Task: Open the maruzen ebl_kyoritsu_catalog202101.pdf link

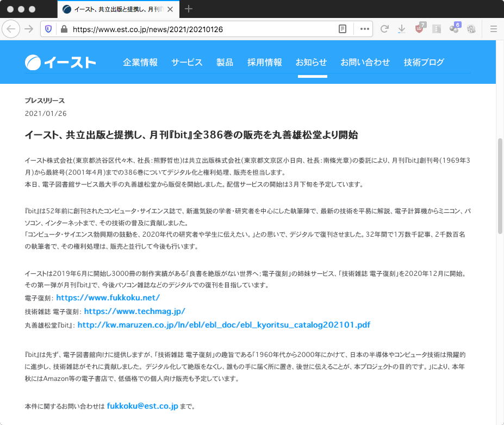Action: [224, 325]
